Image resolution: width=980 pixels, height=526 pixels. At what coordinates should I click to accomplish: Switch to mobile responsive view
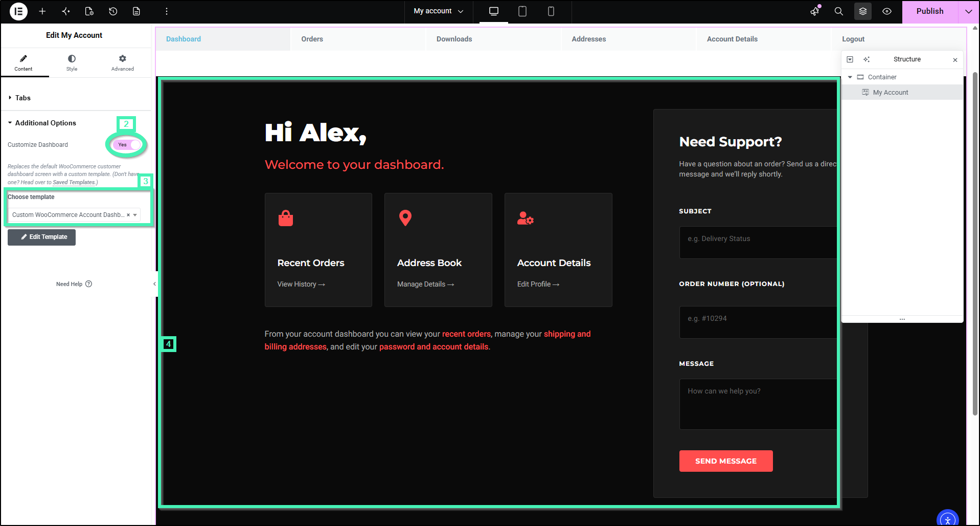click(x=551, y=11)
